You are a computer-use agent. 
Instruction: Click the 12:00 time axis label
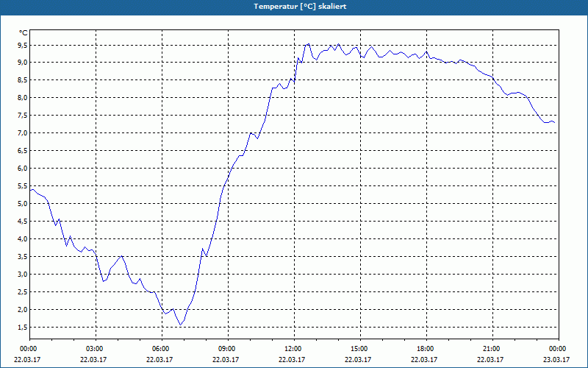(294, 349)
